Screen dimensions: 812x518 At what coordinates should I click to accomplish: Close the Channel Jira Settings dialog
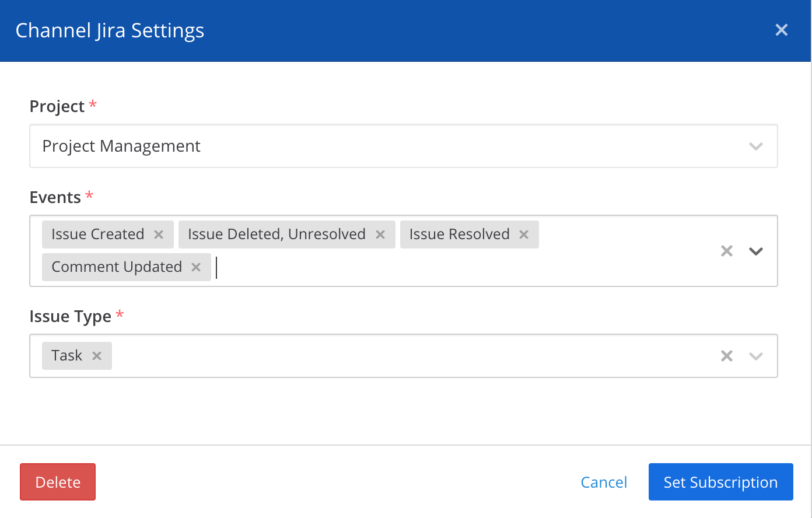click(x=781, y=30)
